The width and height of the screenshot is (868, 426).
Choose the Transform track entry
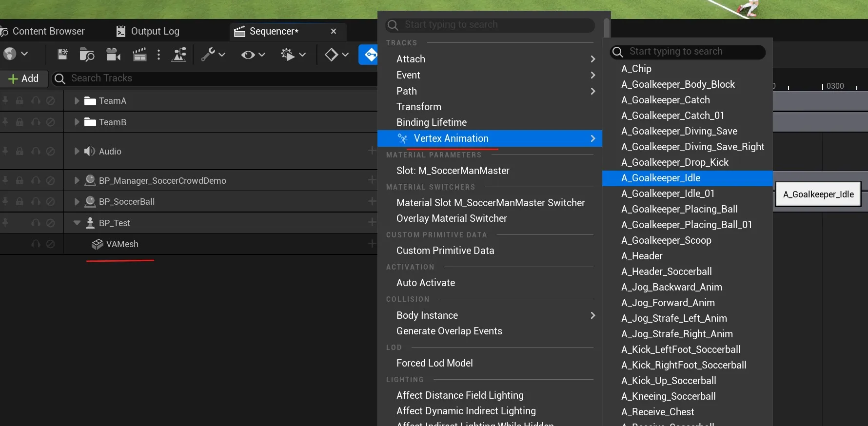click(490, 107)
